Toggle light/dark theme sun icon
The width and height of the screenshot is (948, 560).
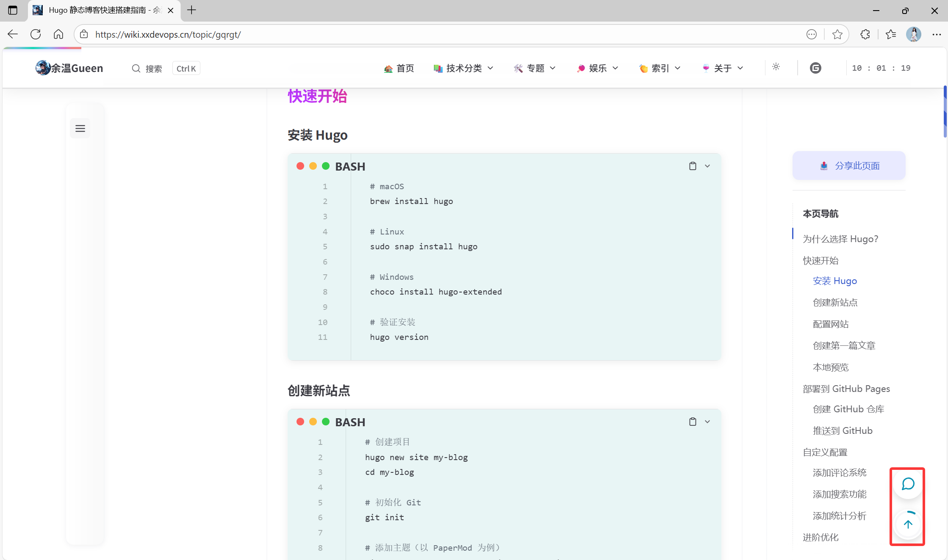tap(776, 67)
